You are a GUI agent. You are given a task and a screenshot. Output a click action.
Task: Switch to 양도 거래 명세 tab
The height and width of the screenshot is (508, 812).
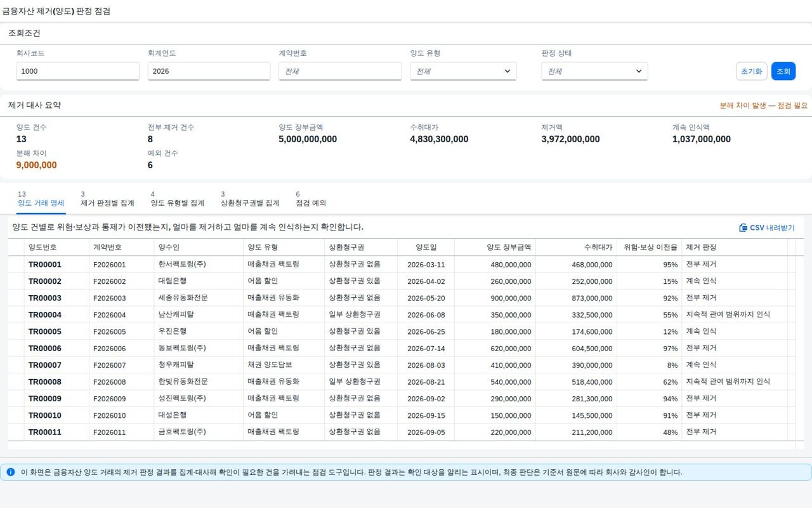(41, 199)
